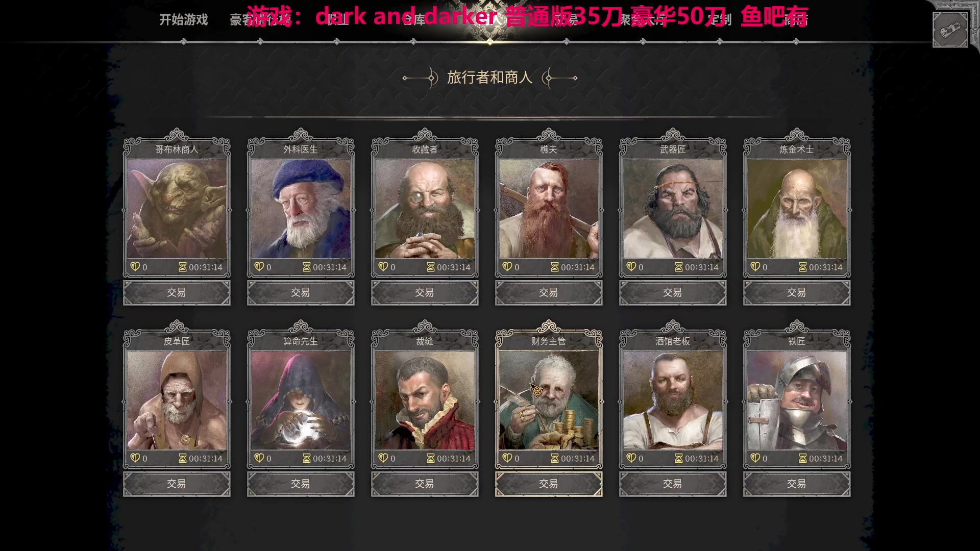
Task: Click 交易 under the Alchemist (炼金术士)
Action: click(797, 292)
